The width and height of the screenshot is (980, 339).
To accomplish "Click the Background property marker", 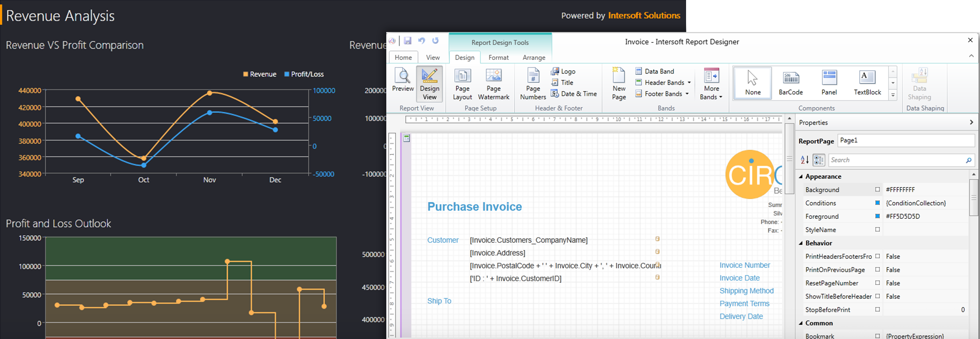I will pyautogui.click(x=877, y=189).
